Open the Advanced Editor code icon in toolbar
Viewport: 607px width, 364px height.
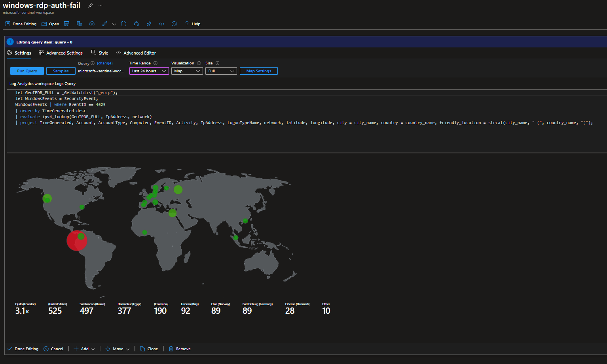161,24
